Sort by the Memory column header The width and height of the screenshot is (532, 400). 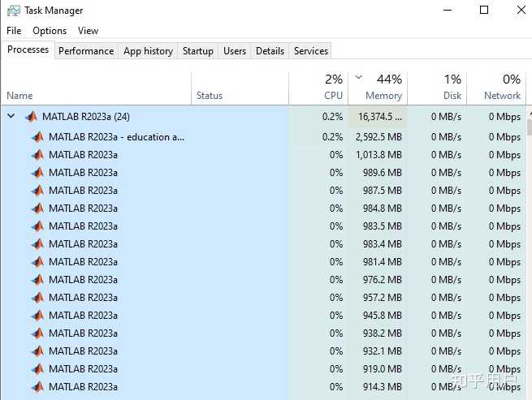pos(378,88)
